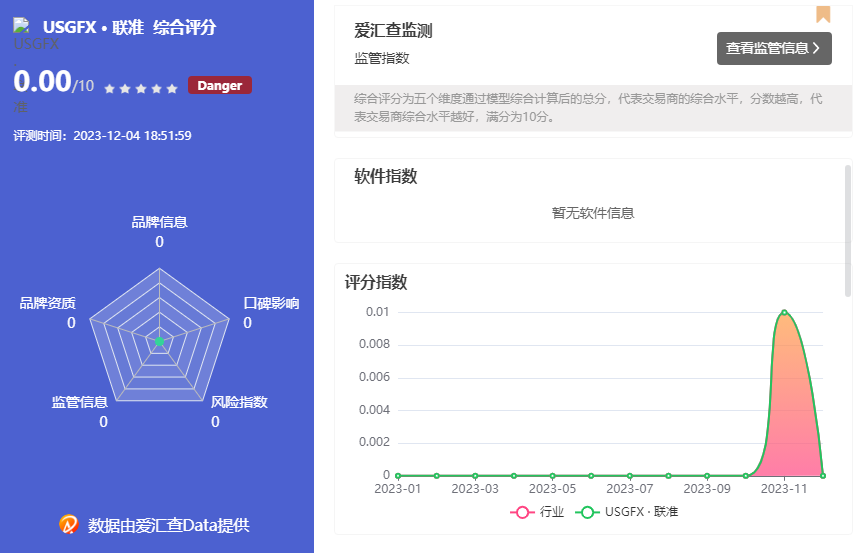Click the 2023-03 x-axis label
The width and height of the screenshot is (856, 553).
tap(475, 489)
